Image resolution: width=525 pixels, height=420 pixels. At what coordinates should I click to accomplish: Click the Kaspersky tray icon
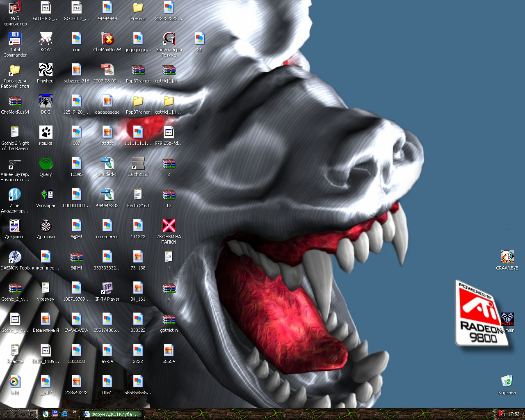click(x=501, y=414)
